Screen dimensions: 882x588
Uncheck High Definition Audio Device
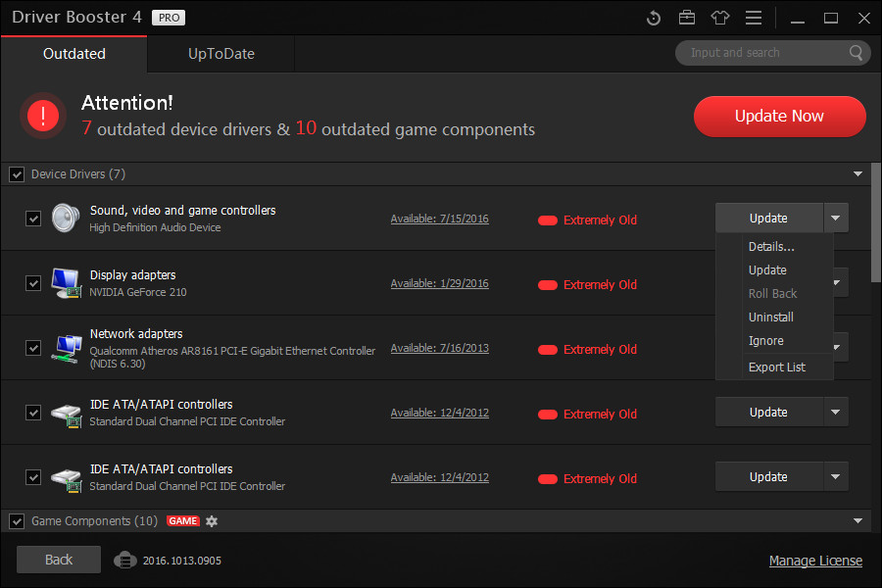pyautogui.click(x=32, y=218)
